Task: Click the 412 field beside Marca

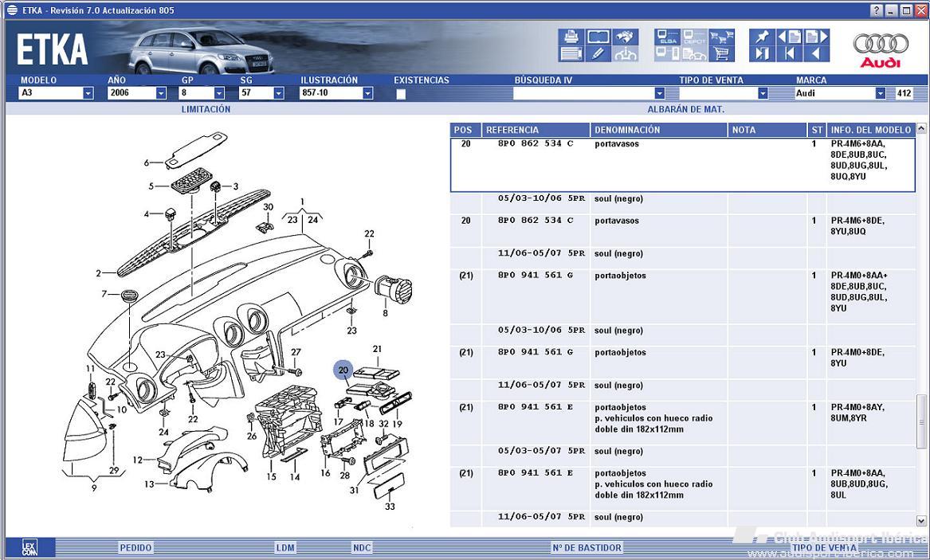Action: pyautogui.click(x=904, y=93)
